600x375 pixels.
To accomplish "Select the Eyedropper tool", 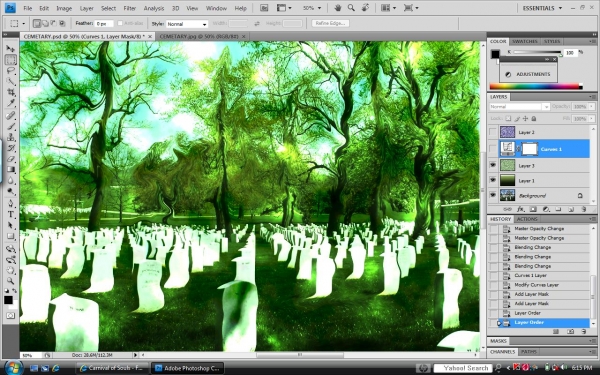I will click(x=10, y=103).
